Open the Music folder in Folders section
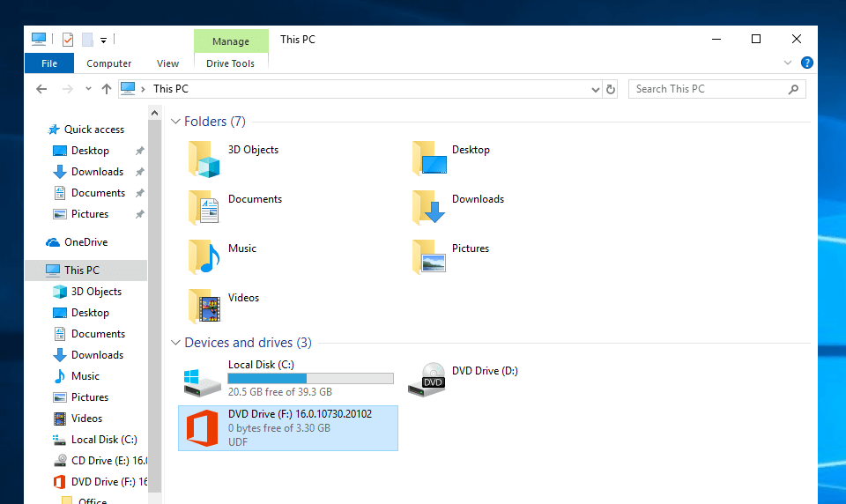This screenshot has height=504, width=846. click(x=204, y=257)
